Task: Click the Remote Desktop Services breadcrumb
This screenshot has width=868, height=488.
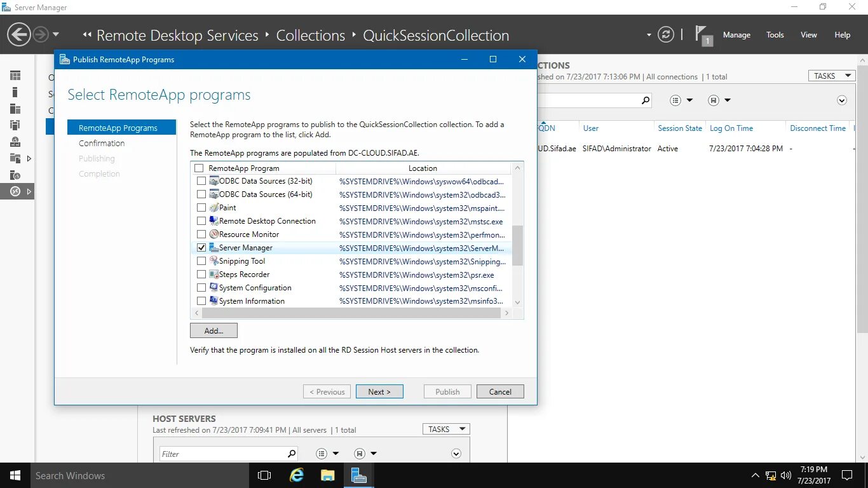Action: 177,36
